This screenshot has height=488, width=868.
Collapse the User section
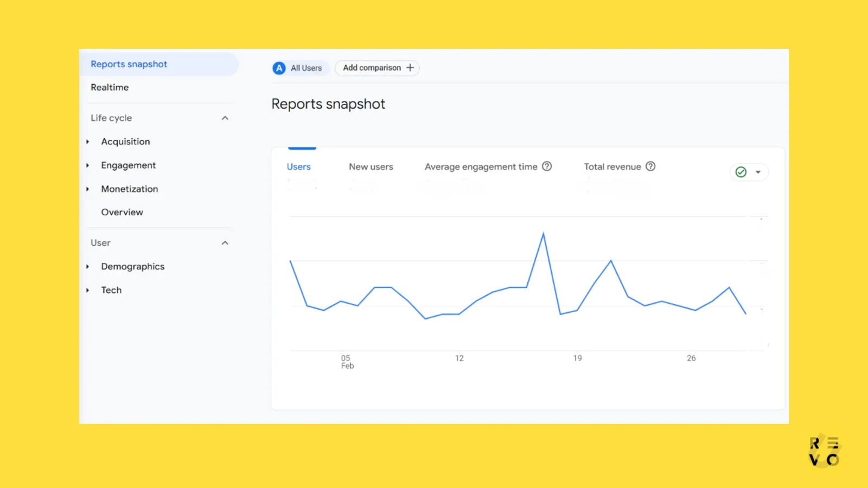click(x=225, y=243)
